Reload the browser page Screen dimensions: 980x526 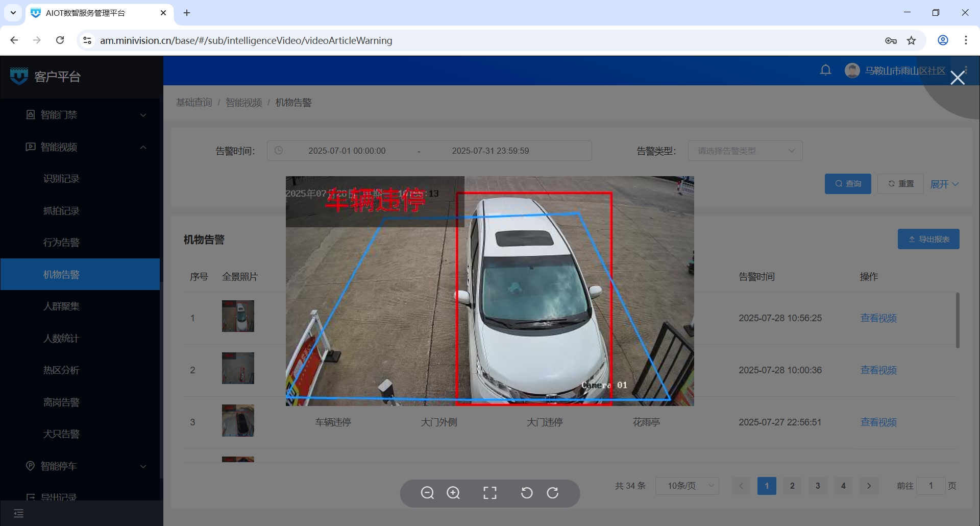tap(60, 40)
